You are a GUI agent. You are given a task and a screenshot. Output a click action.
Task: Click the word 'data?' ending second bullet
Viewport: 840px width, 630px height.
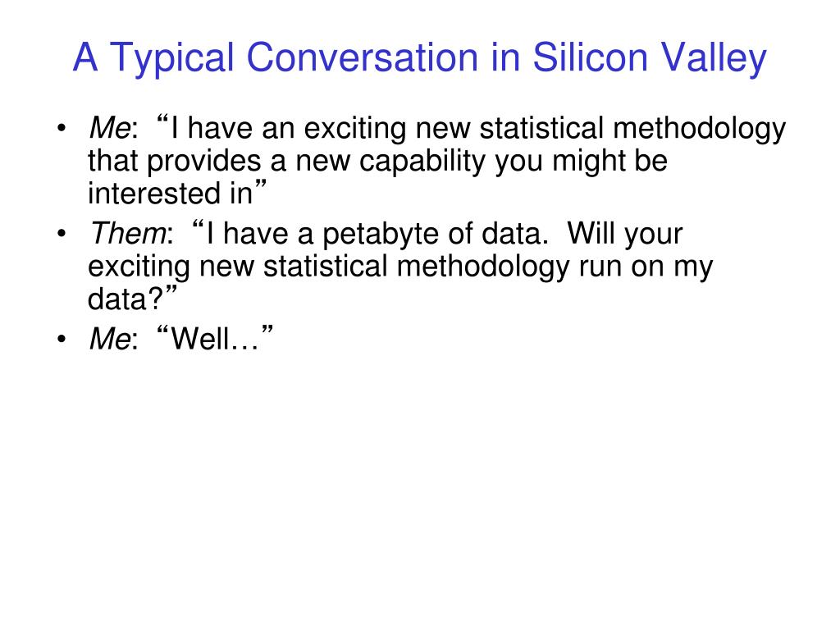[125, 299]
